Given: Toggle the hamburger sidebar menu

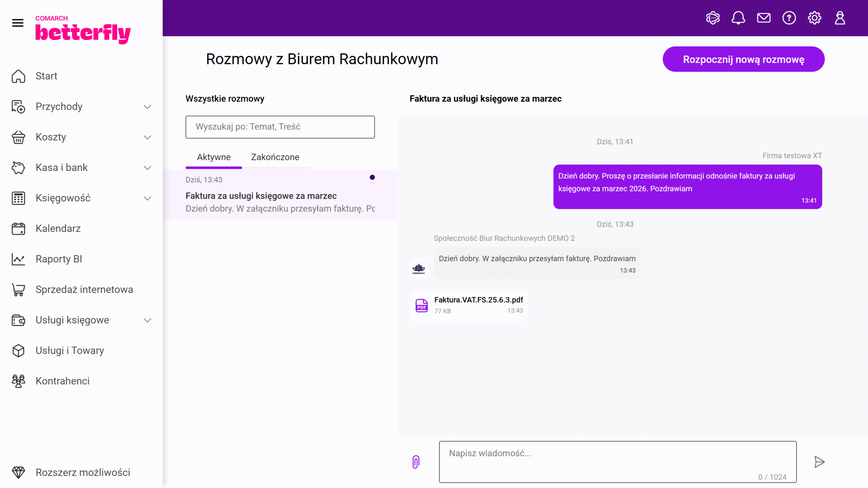Looking at the screenshot, I should tap(18, 23).
